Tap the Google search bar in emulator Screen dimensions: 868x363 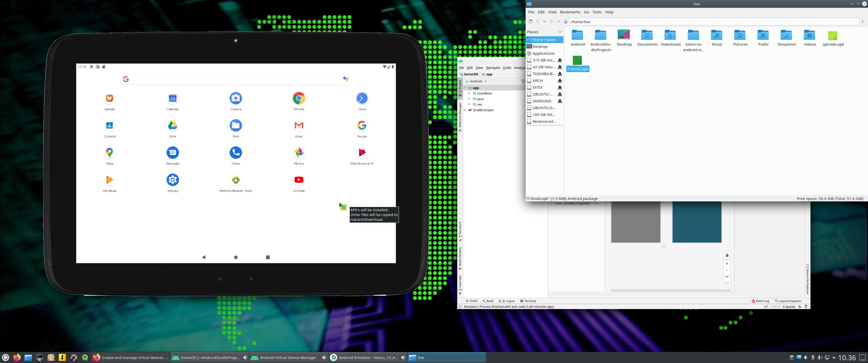click(x=236, y=79)
